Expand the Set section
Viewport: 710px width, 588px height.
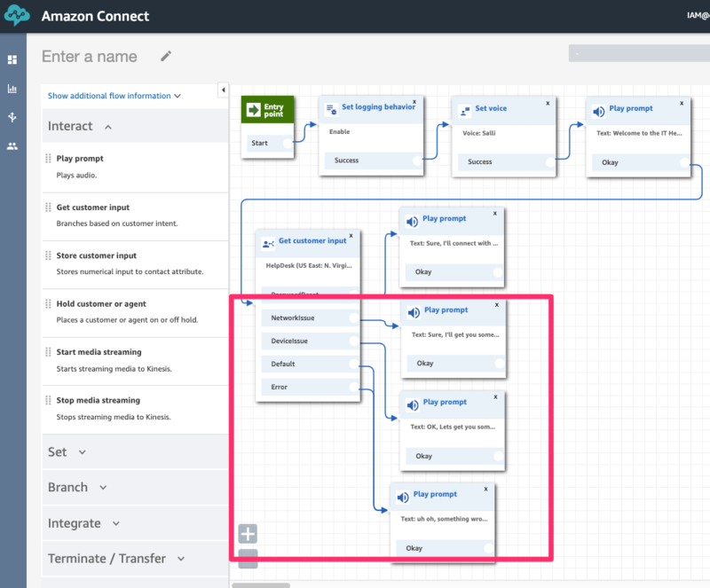pos(136,451)
